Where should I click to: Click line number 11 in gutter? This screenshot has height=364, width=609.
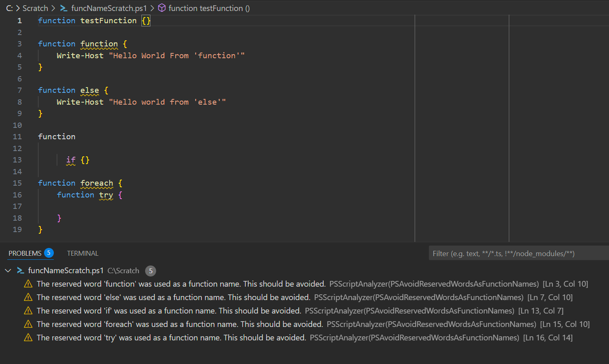17,136
